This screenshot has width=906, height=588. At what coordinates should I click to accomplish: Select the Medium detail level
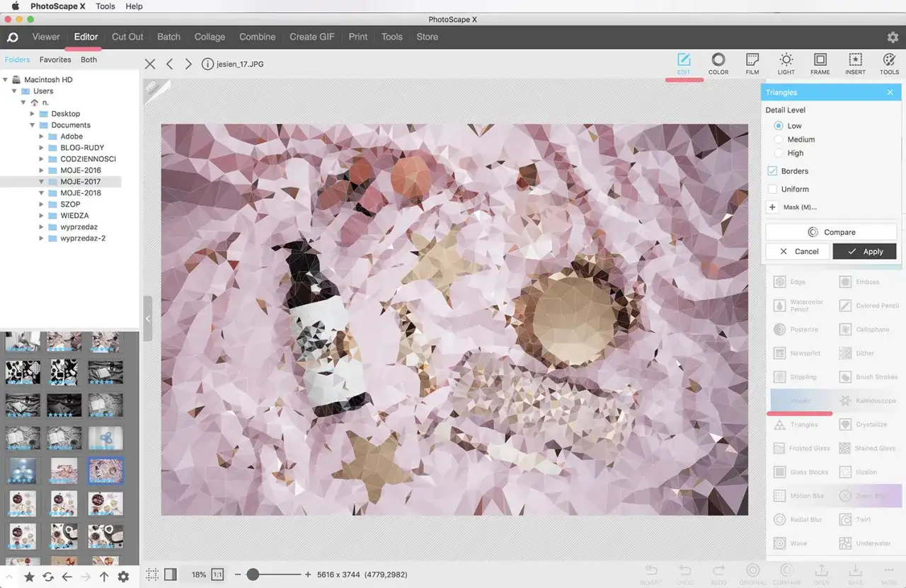click(777, 139)
